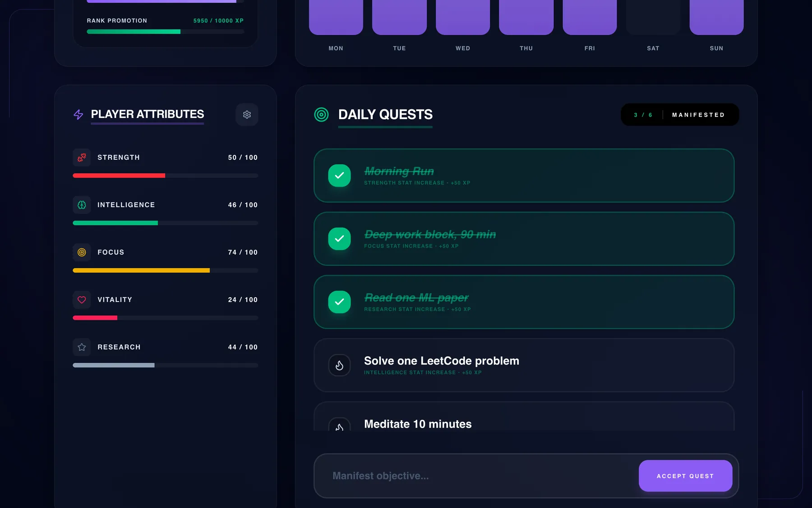
Task: Click the Strength dumbbell icon
Action: (82, 158)
